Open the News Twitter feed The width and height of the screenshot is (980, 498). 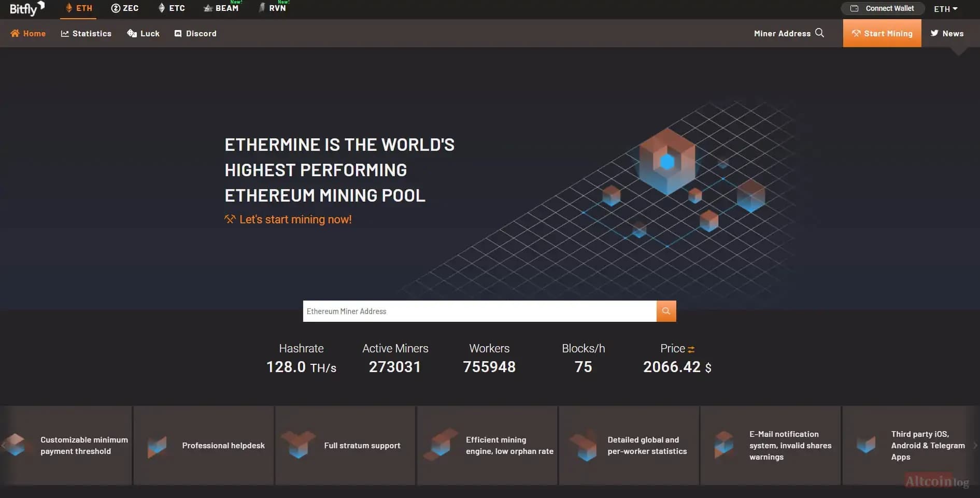(x=947, y=33)
